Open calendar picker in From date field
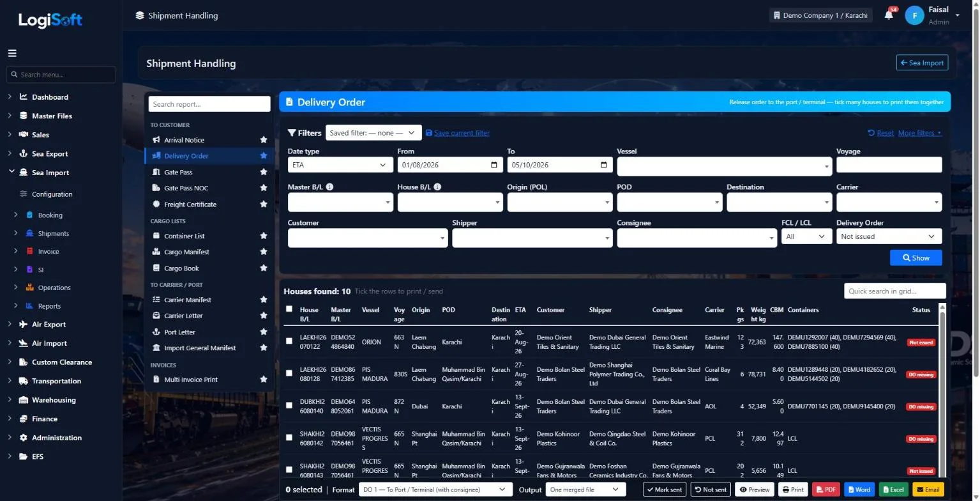980x501 pixels. pyautogui.click(x=494, y=165)
